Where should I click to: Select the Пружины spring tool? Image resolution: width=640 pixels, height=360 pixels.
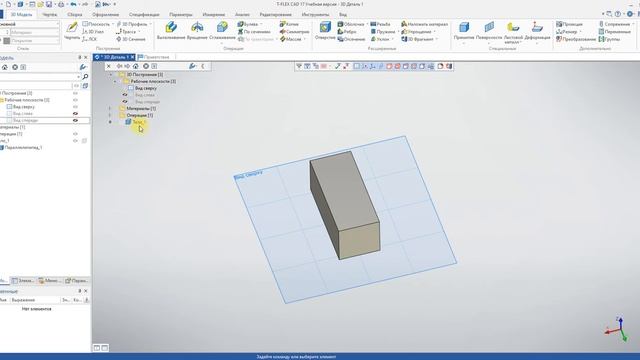383,31
